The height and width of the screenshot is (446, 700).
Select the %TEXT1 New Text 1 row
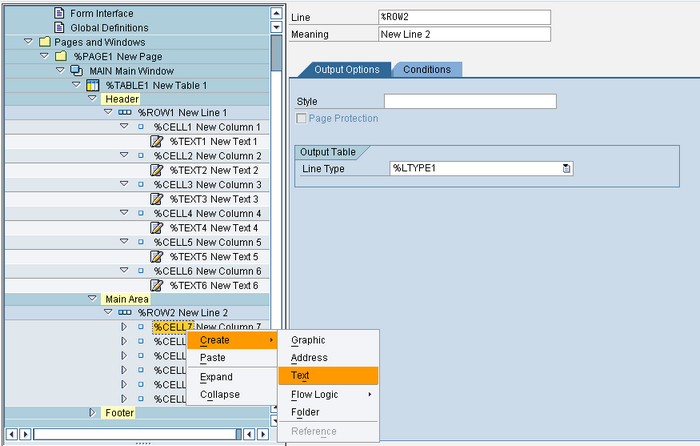click(x=137, y=142)
